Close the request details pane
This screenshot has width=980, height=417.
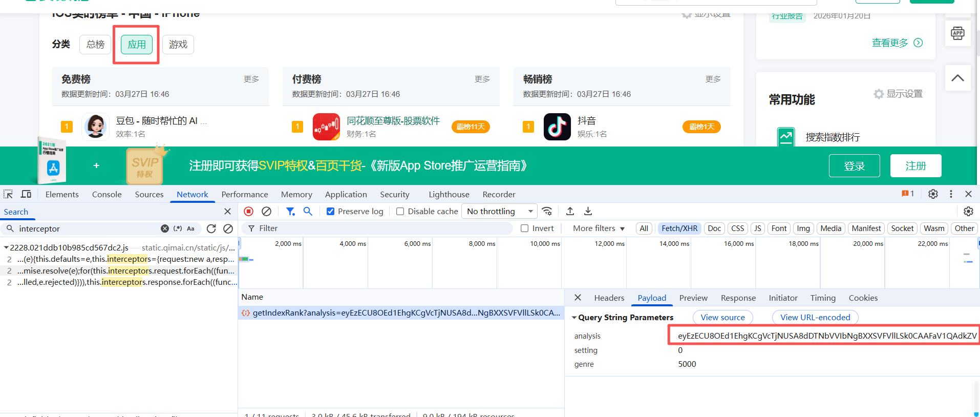click(x=578, y=298)
